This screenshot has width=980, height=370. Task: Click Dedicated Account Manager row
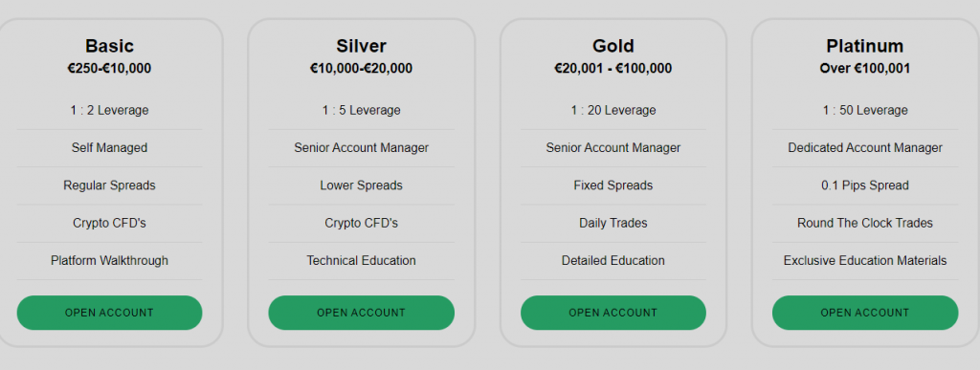coord(865,148)
